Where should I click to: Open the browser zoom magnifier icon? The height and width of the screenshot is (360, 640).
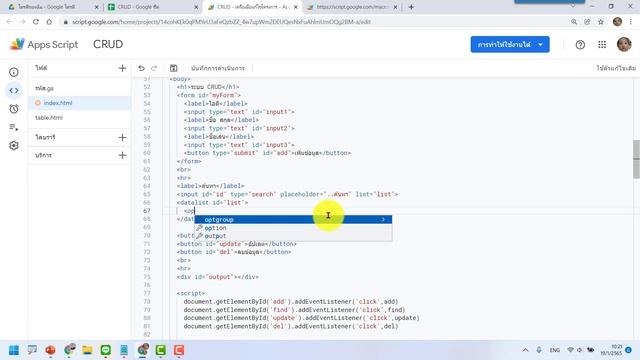tap(574, 22)
